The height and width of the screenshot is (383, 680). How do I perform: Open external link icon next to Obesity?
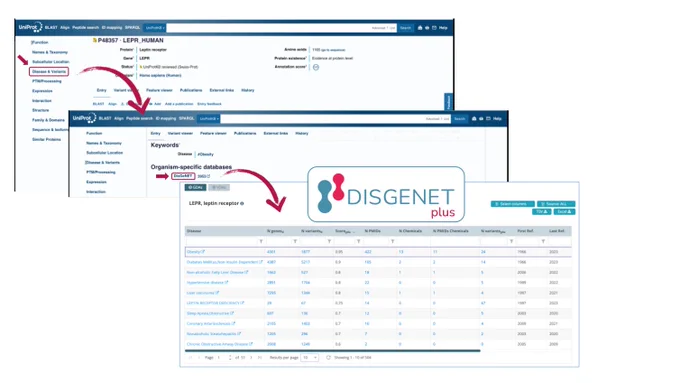pyautogui.click(x=203, y=252)
